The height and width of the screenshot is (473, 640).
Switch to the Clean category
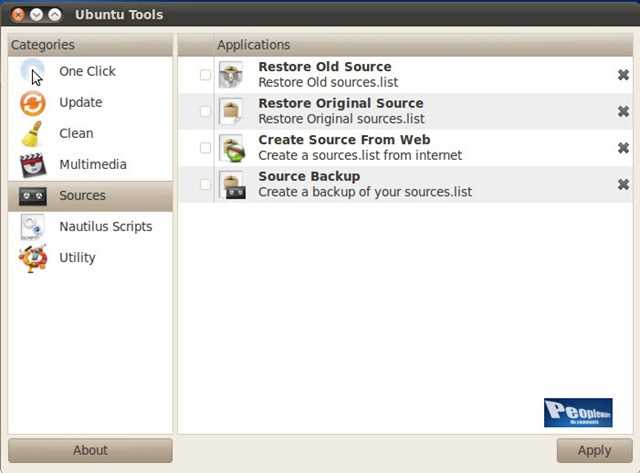76,133
